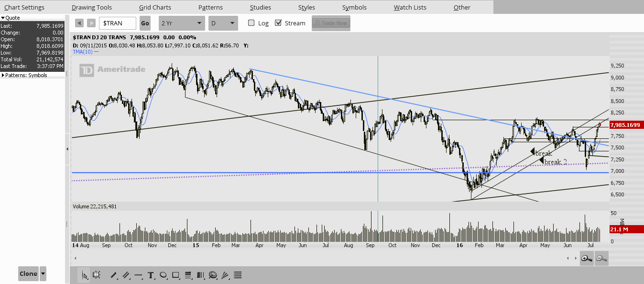The height and width of the screenshot is (284, 644).
Task: Select the fan lines drawing tool
Action: 225,275
